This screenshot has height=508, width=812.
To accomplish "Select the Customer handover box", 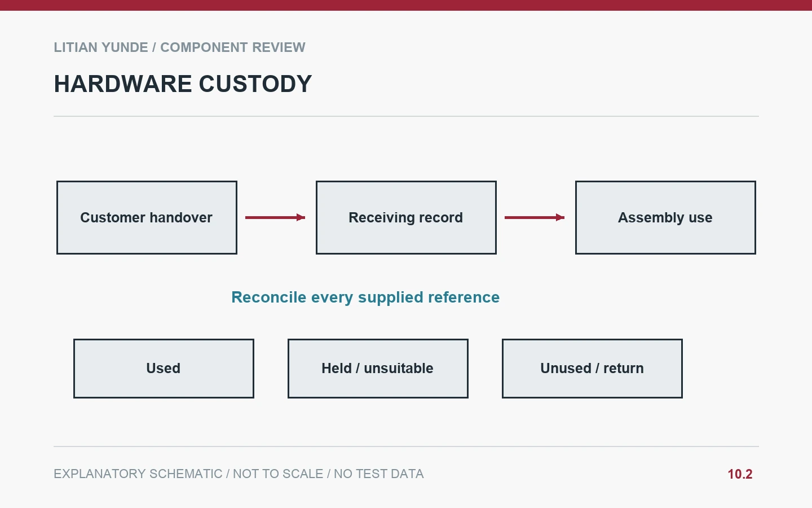I will [x=147, y=218].
